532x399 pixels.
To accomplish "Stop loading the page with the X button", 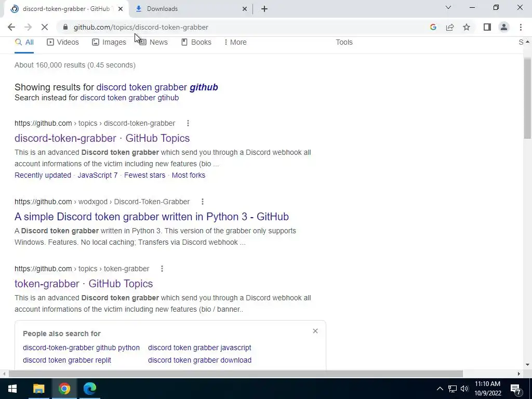I will pyautogui.click(x=45, y=27).
